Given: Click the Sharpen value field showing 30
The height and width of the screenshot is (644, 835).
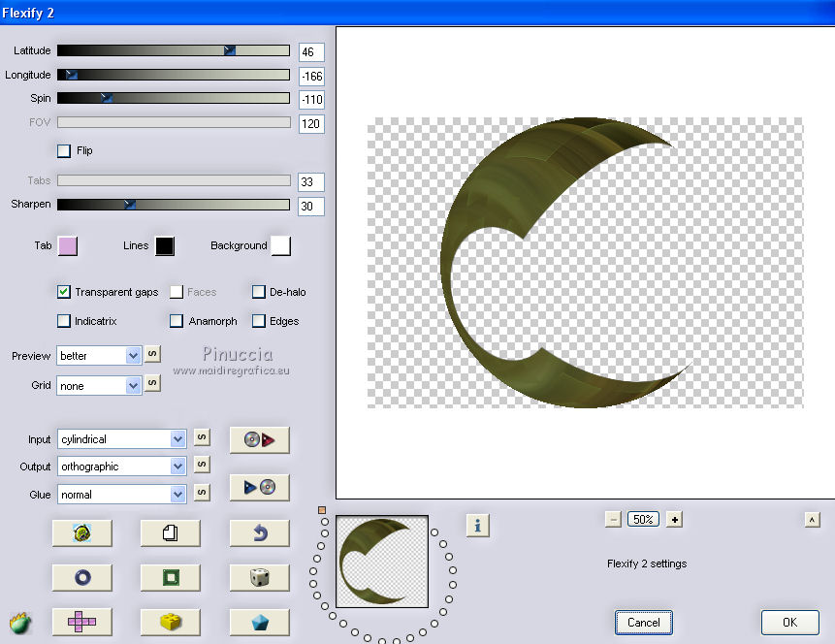Looking at the screenshot, I should pos(311,207).
